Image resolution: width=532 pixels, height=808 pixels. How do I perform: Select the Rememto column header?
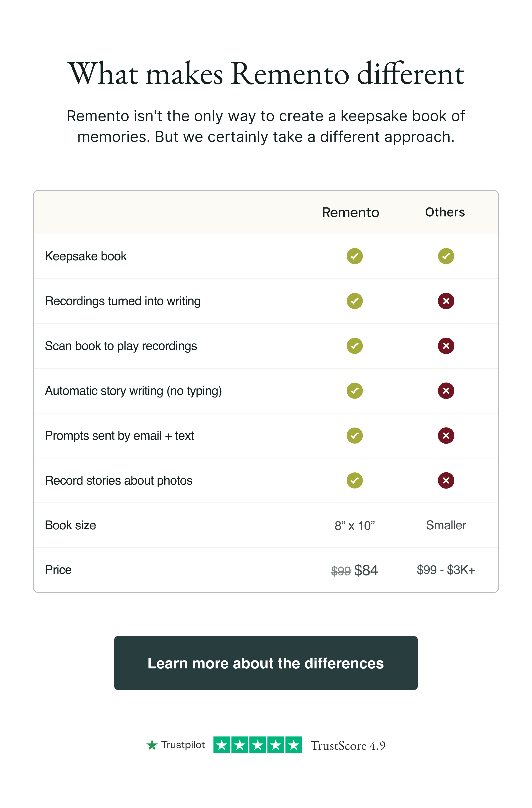tap(350, 212)
